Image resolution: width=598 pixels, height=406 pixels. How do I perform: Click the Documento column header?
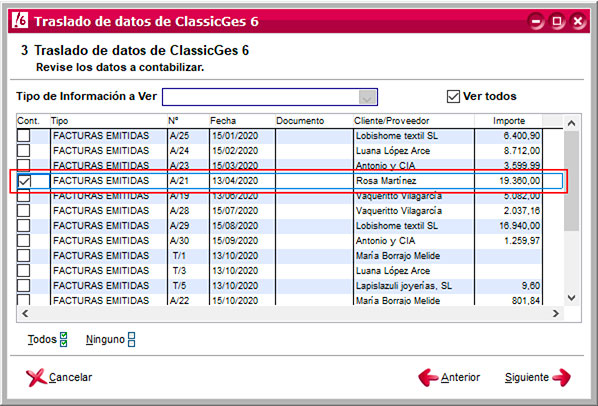[314, 121]
